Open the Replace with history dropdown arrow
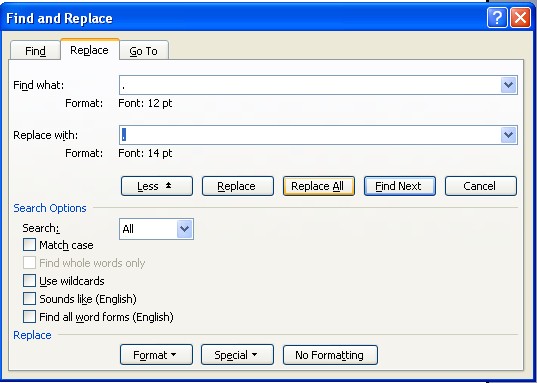The height and width of the screenshot is (383, 537). tap(508, 135)
